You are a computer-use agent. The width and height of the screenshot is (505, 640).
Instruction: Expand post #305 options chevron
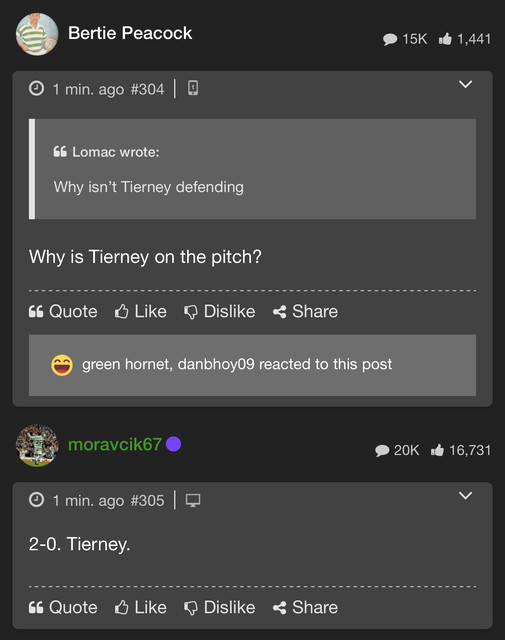465,496
